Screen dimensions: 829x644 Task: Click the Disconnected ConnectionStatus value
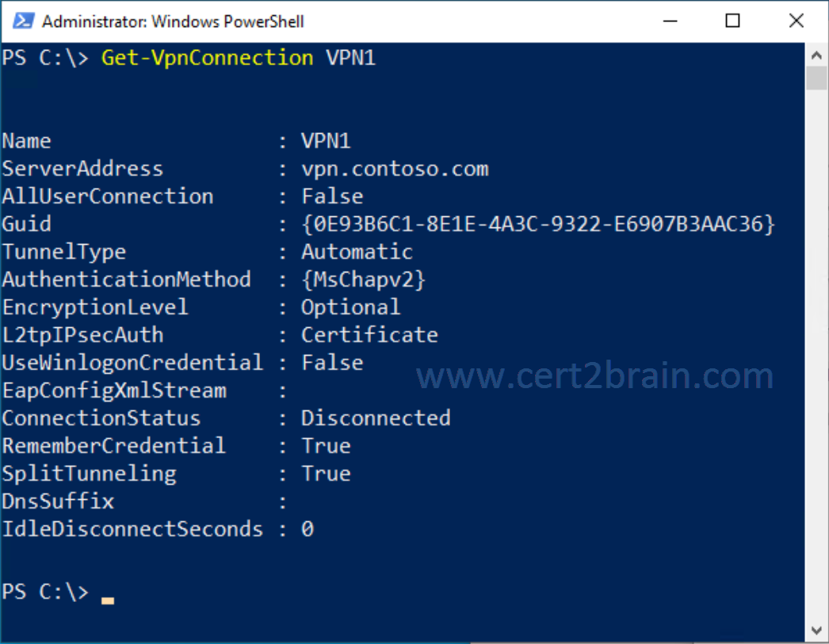[376, 418]
